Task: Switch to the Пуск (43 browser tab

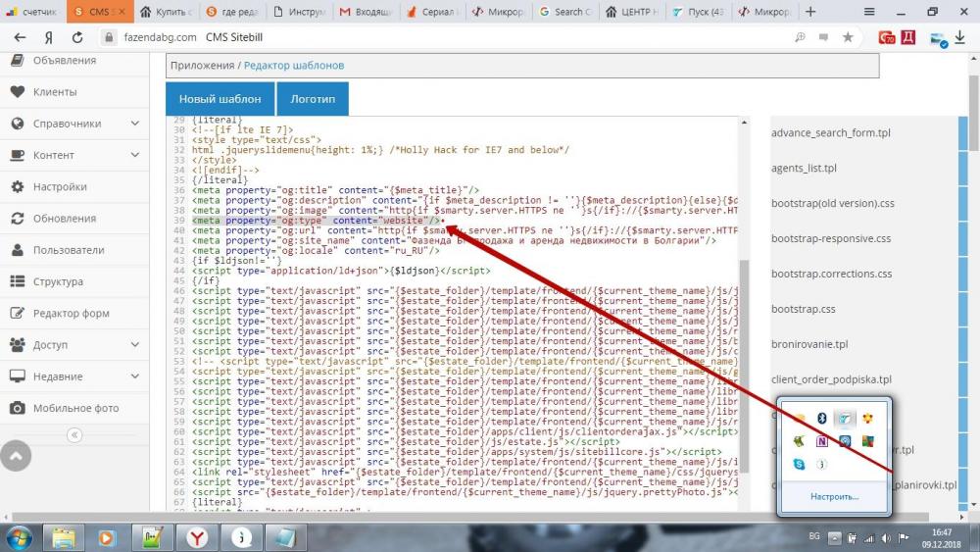Action: [698, 11]
